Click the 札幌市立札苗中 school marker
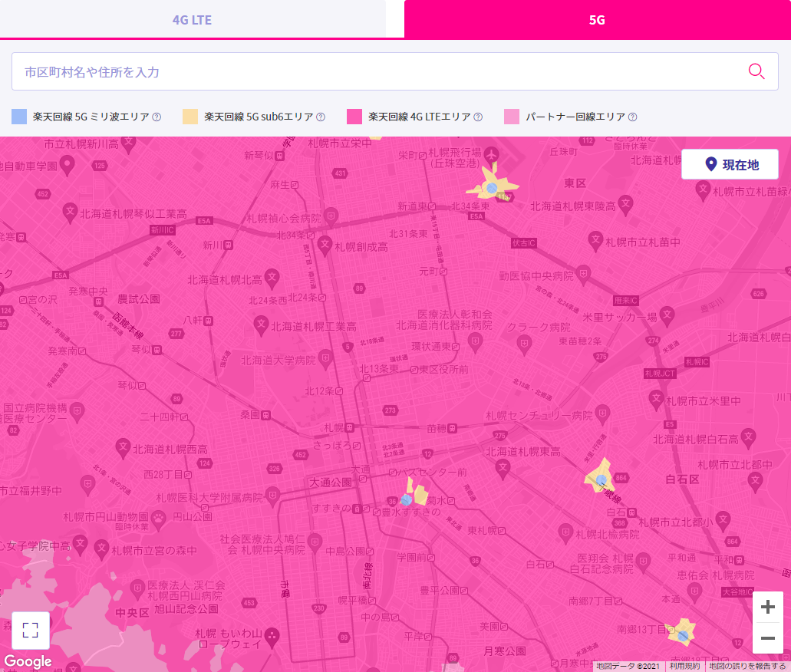This screenshot has height=672, width=791. [596, 240]
